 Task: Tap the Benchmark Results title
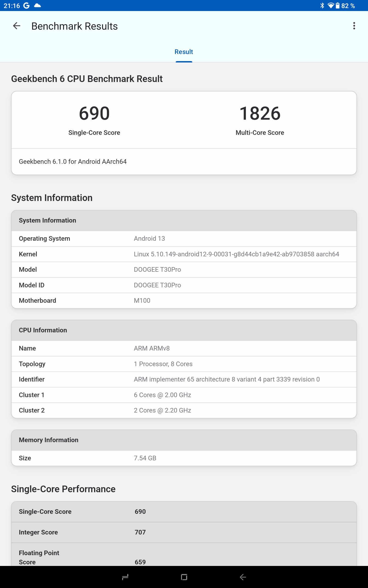pos(75,26)
